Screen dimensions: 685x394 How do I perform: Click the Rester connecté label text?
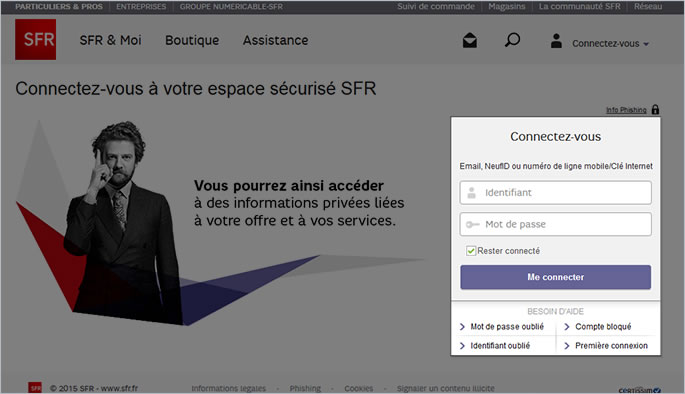pyautogui.click(x=509, y=251)
